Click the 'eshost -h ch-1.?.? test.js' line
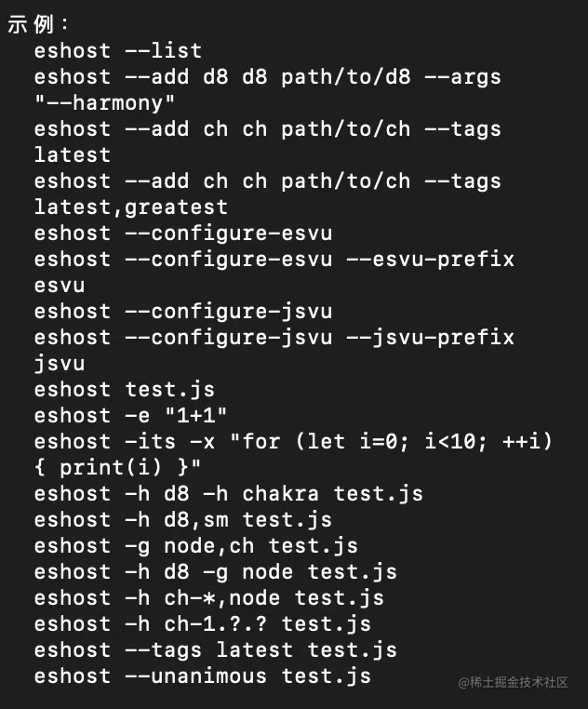The width and height of the screenshot is (588, 709). 202,623
